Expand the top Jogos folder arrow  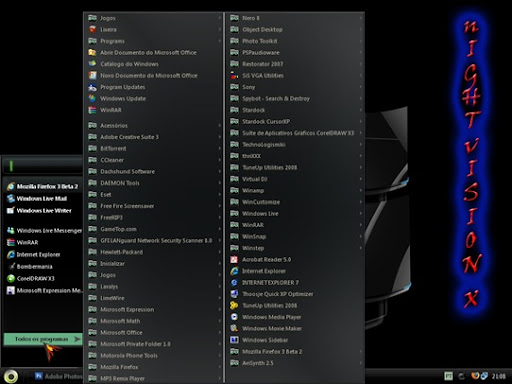click(220, 18)
